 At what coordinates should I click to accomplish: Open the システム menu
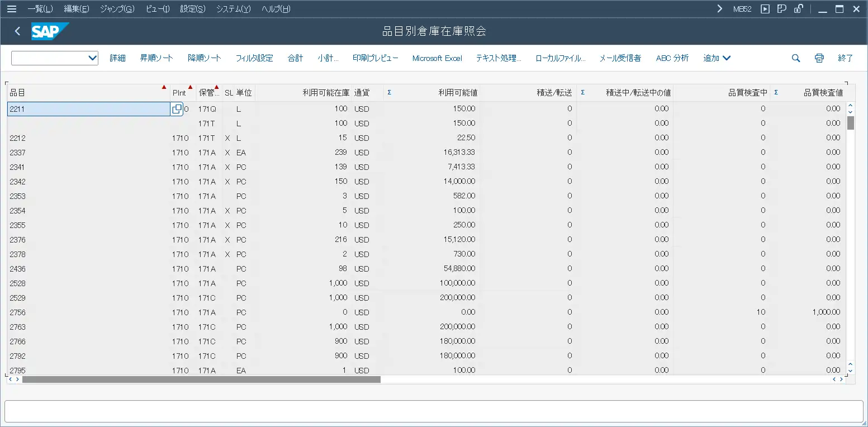pyautogui.click(x=233, y=8)
